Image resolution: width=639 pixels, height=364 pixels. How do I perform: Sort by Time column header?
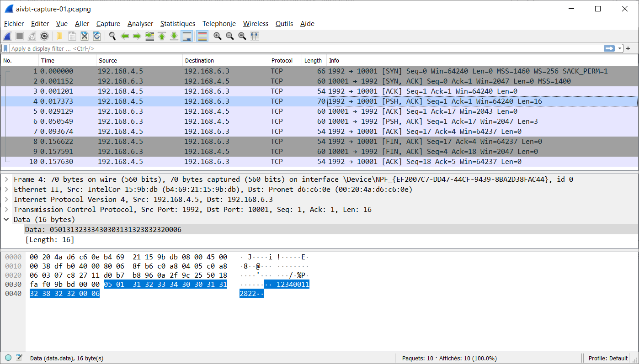(x=67, y=60)
